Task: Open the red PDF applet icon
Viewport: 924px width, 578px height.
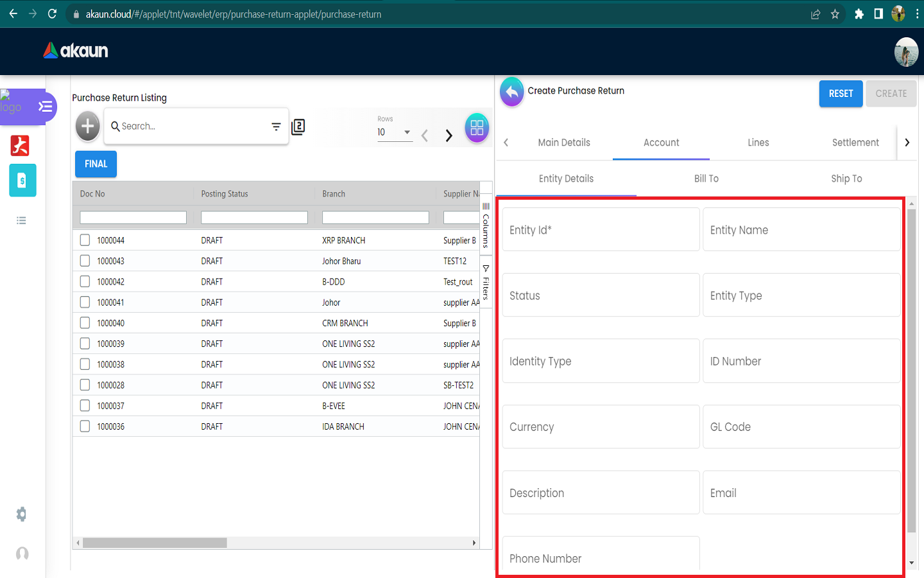Action: coord(20,146)
